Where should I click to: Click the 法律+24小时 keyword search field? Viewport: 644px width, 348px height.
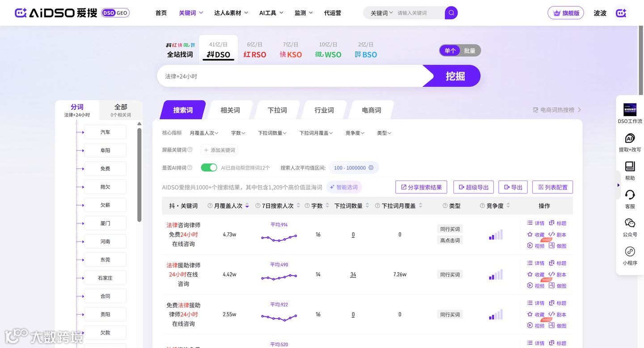click(x=290, y=76)
